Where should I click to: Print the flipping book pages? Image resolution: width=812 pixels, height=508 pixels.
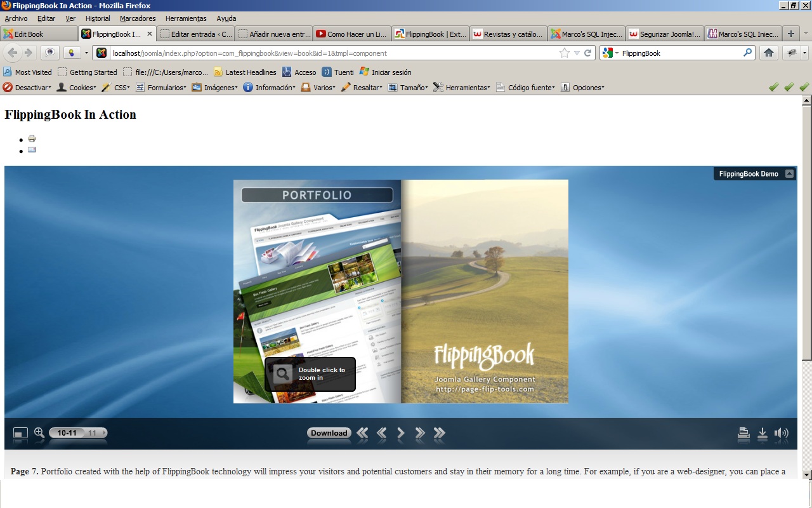click(743, 433)
